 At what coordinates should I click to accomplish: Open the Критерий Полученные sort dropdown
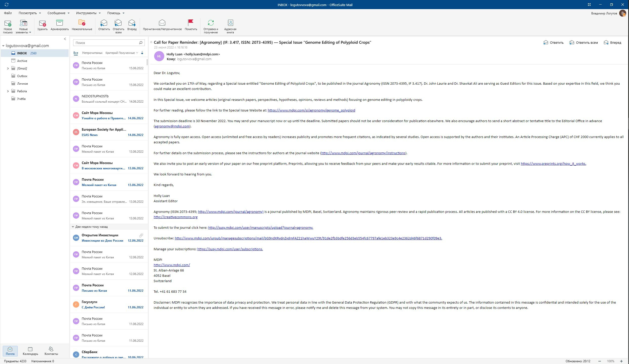(x=121, y=53)
